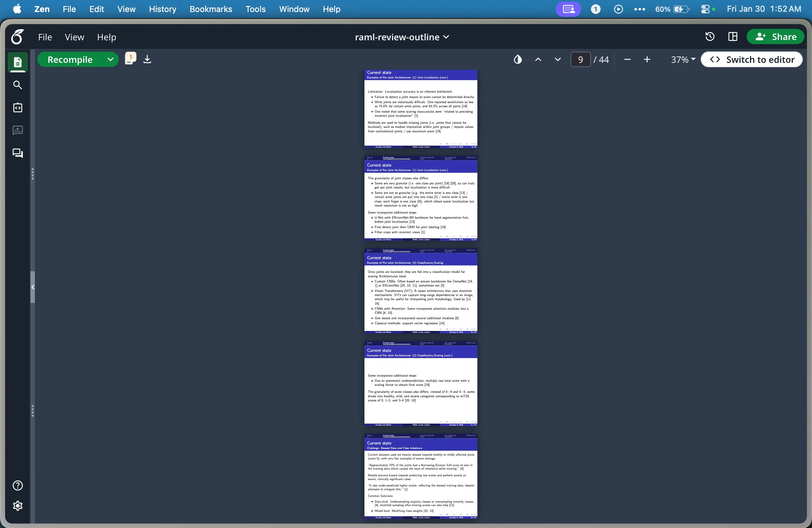
Task: Toggle the left sidebar collapse handle
Action: tap(33, 287)
